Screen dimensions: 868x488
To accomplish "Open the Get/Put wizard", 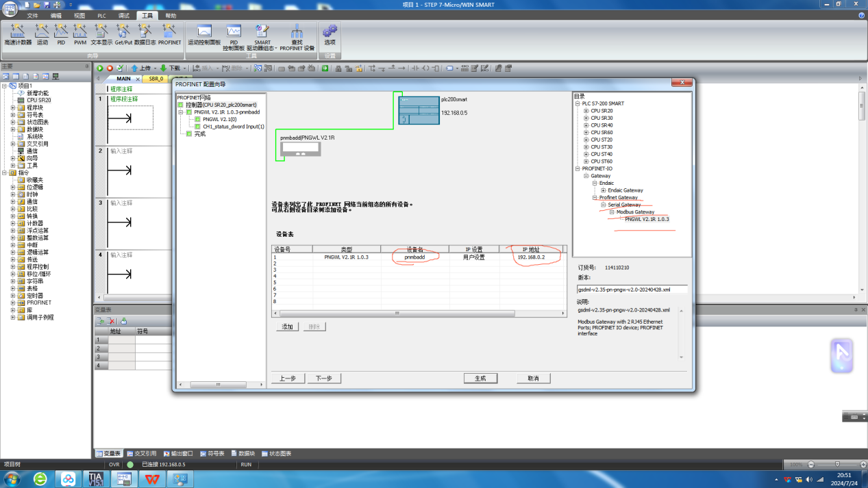I will 123,34.
